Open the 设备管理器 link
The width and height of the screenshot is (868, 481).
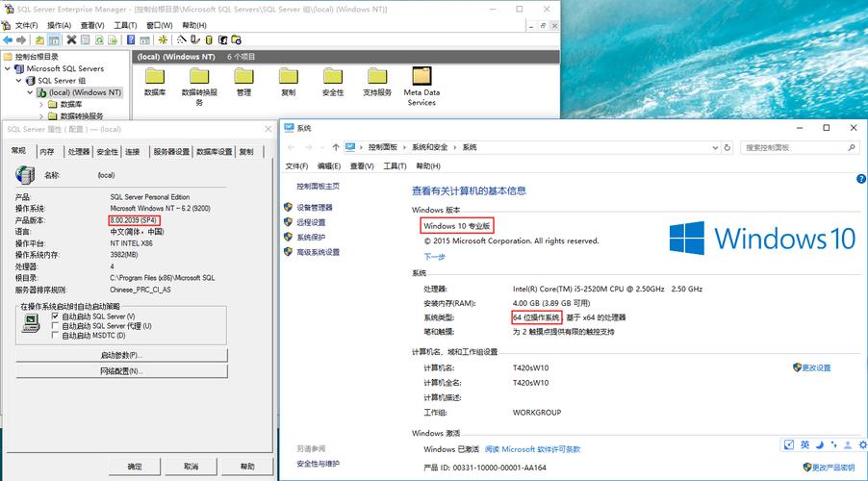tap(315, 208)
